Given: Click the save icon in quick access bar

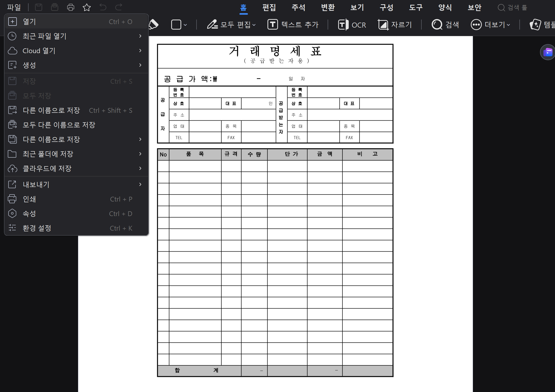Looking at the screenshot, I should tap(38, 7).
